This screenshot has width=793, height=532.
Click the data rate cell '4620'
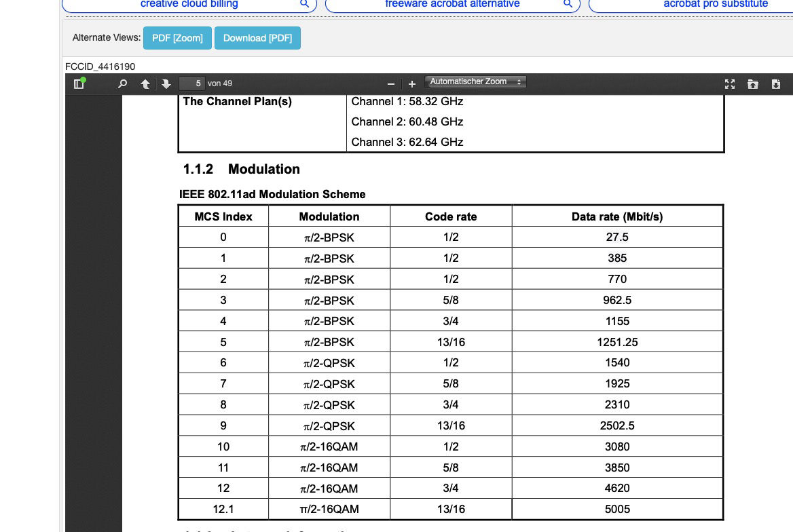pyautogui.click(x=617, y=488)
